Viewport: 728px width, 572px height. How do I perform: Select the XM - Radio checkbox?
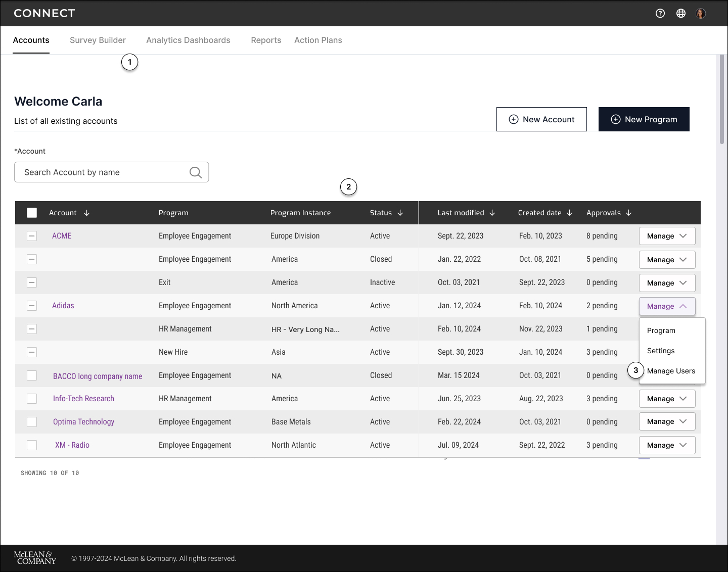32,445
